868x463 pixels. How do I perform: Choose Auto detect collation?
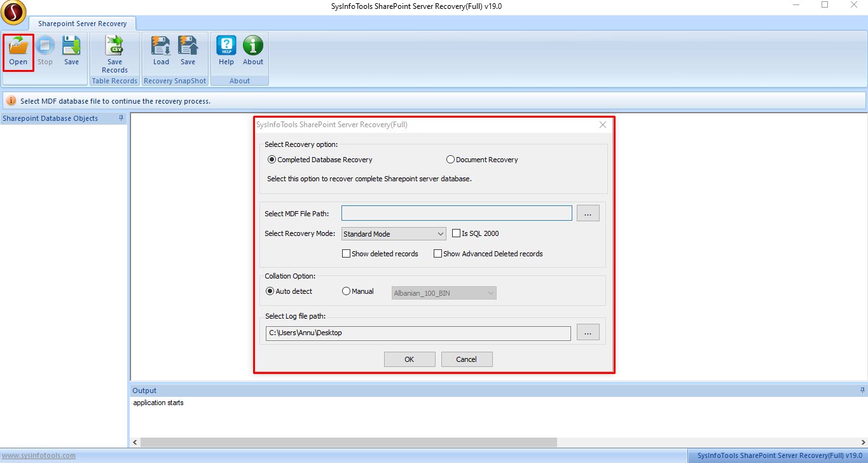pyautogui.click(x=289, y=291)
